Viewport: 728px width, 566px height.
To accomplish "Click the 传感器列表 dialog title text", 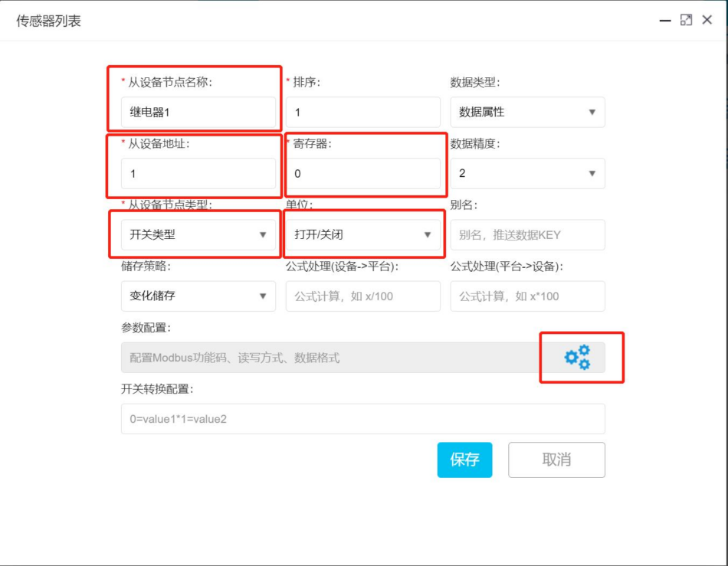I will pos(48,21).
